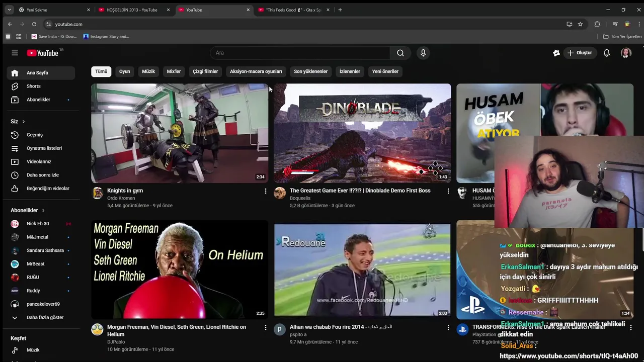Image resolution: width=644 pixels, height=362 pixels.
Task: Select the Çizgi filmler filter chip
Action: tap(205, 71)
